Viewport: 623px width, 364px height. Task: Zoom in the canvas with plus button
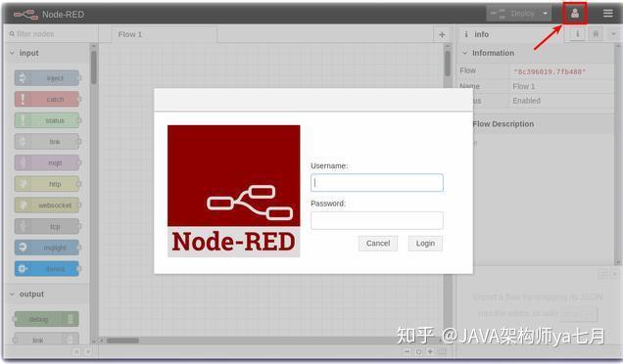[x=430, y=351]
